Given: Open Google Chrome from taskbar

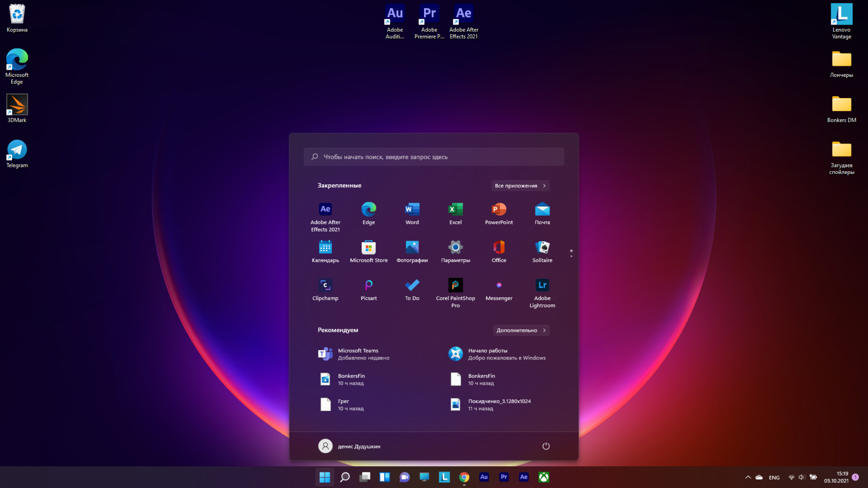Looking at the screenshot, I should tap(464, 477).
